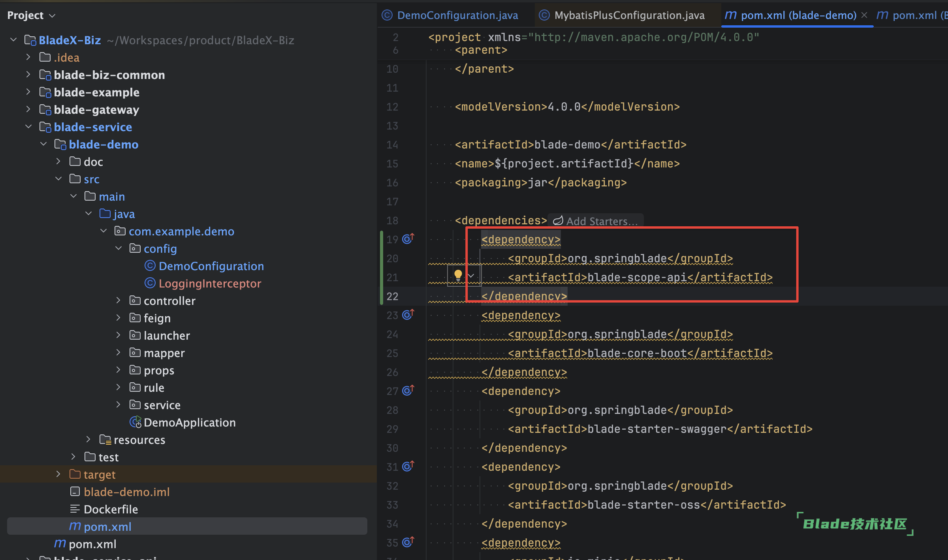Click the com.example.demo package icon

click(120, 231)
